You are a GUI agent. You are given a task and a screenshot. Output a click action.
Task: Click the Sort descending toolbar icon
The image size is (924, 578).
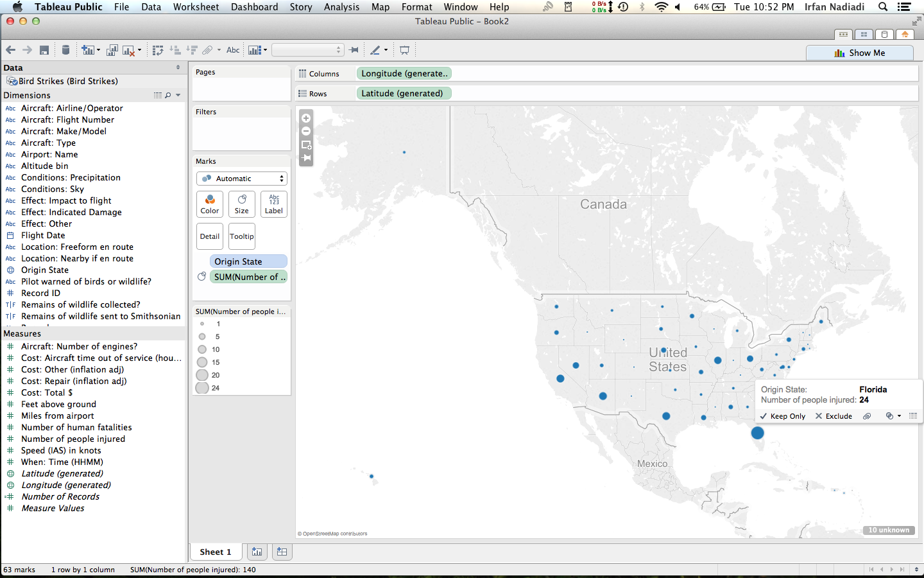tap(191, 50)
